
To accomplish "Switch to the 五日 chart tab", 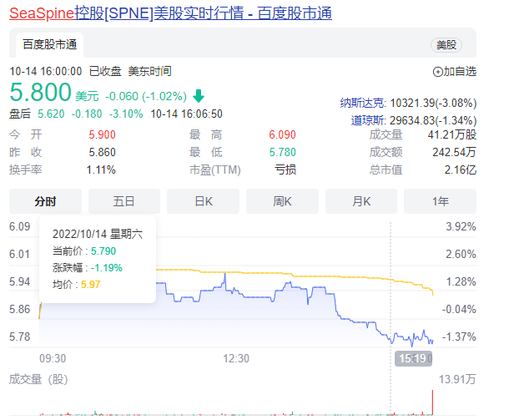I will tap(124, 201).
